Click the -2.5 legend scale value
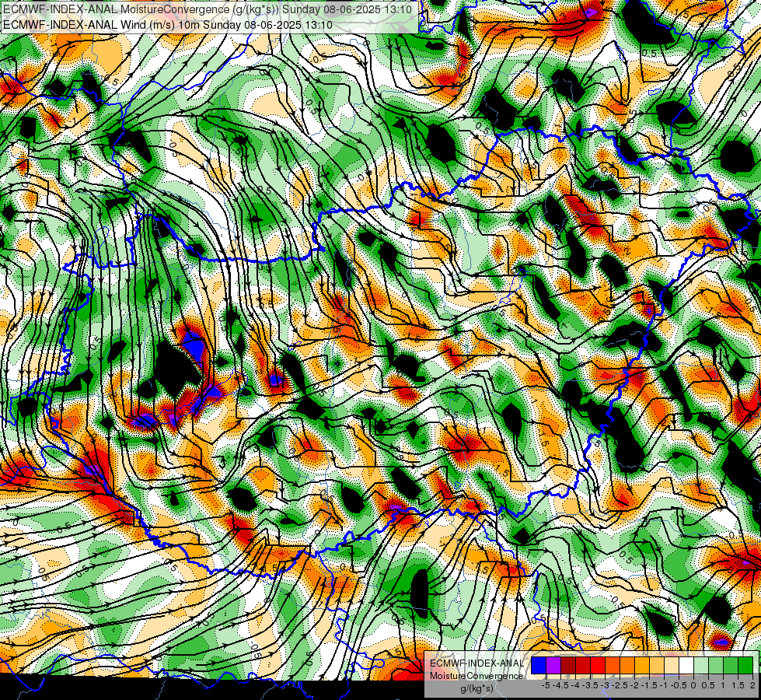The height and width of the screenshot is (700, 761). [620, 685]
